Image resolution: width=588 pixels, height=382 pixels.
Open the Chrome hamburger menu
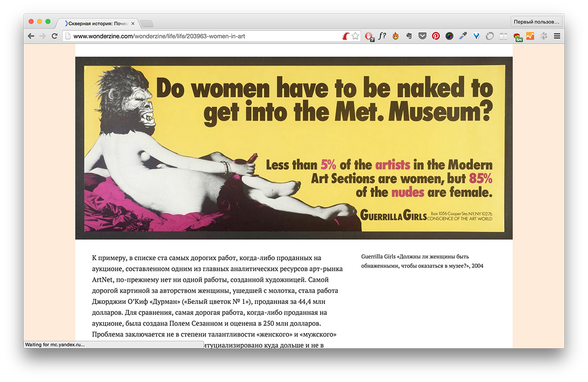click(x=557, y=36)
